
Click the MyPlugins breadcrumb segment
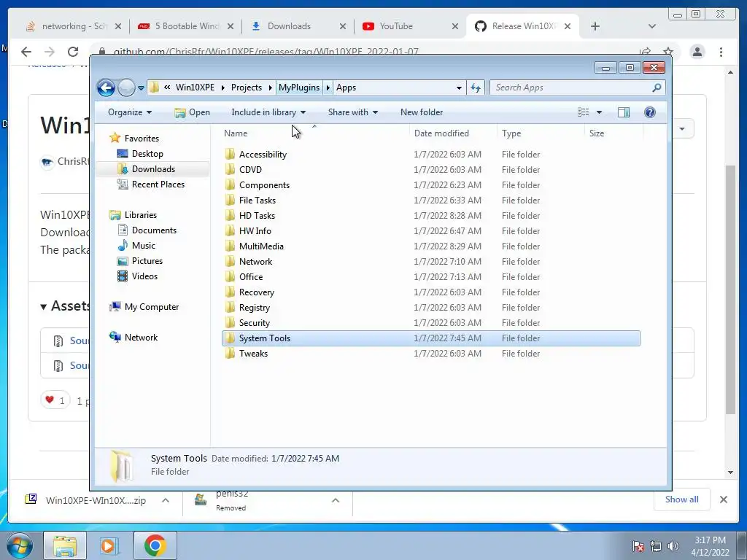pyautogui.click(x=299, y=87)
